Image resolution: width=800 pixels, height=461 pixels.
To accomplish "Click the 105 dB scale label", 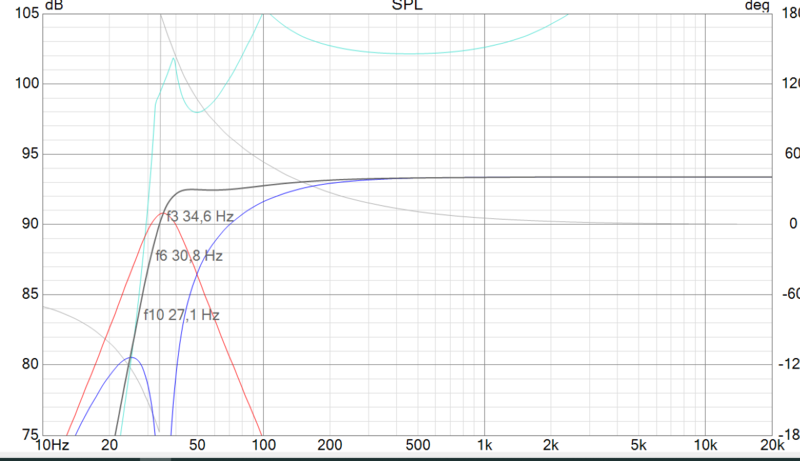I will coord(27,13).
